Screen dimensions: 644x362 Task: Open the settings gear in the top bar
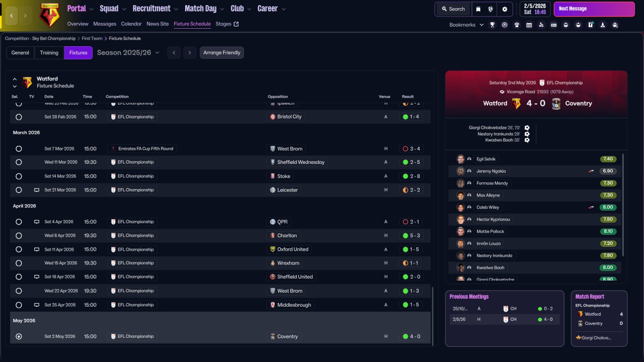point(505,9)
